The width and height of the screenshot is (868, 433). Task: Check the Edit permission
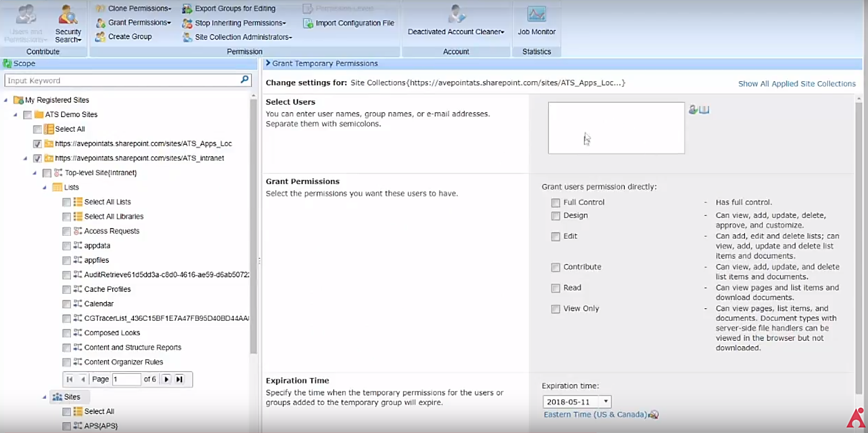[556, 236]
